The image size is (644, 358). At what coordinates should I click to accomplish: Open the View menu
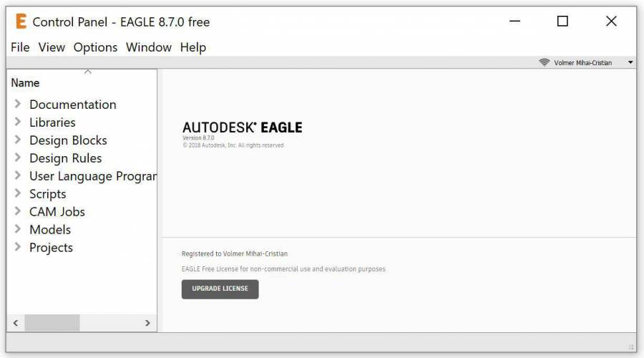pos(52,47)
